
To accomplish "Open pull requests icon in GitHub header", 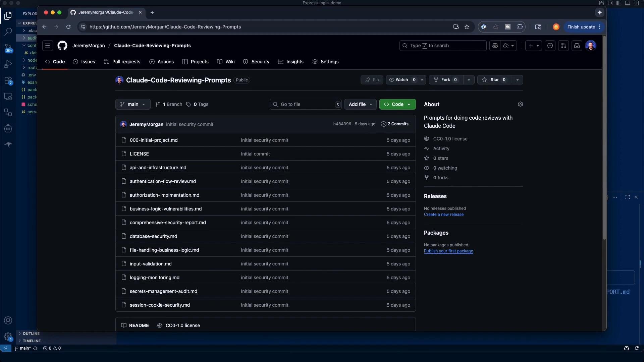I will point(563,46).
